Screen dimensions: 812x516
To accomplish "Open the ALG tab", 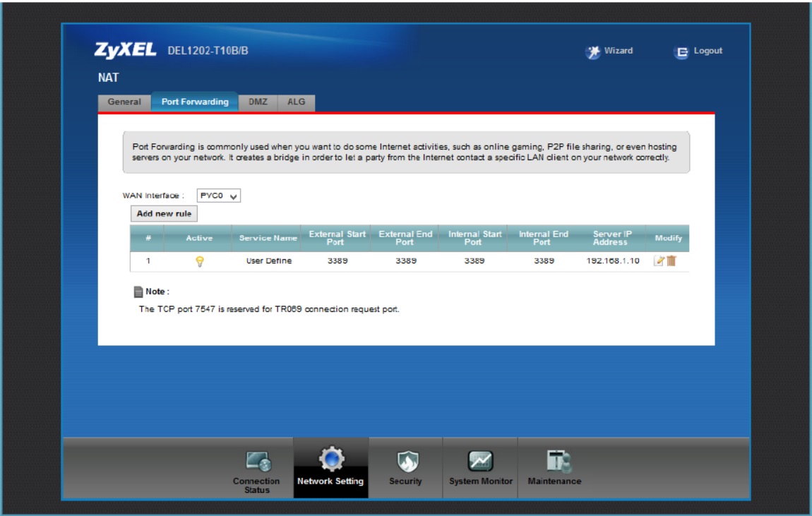I will pos(297,102).
